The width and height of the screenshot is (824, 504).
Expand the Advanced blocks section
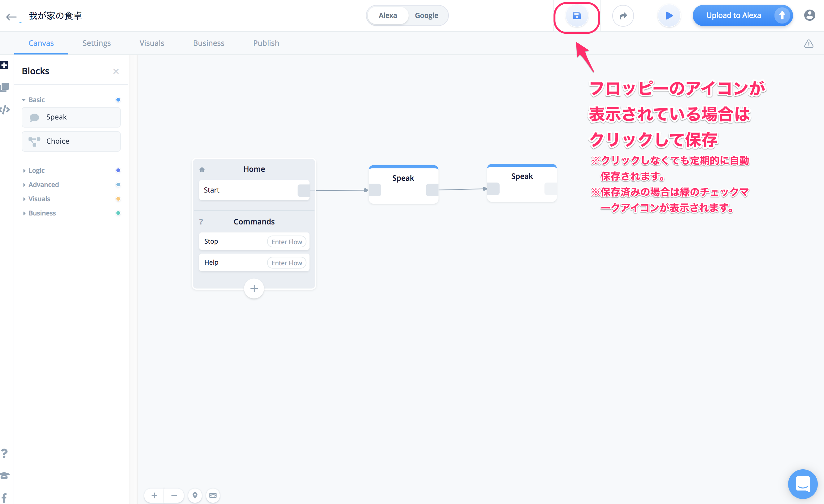43,185
